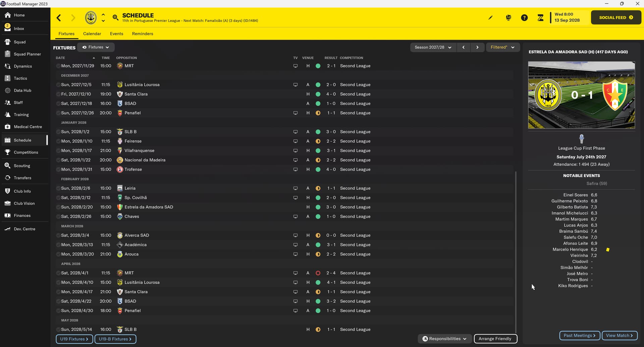Select checkbox for Nacional da Madeira fixture

58,160
